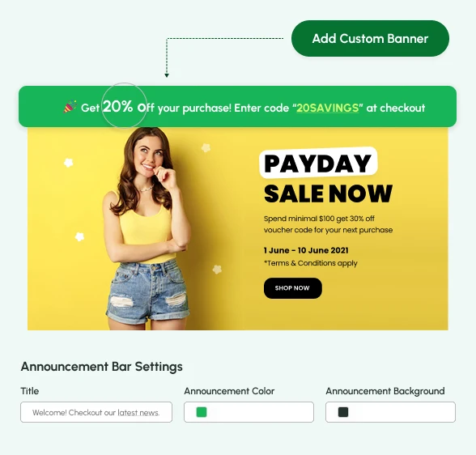This screenshot has width=476, height=455.
Task: Click the dotted arrow tip above announcement bar
Action: [167, 75]
